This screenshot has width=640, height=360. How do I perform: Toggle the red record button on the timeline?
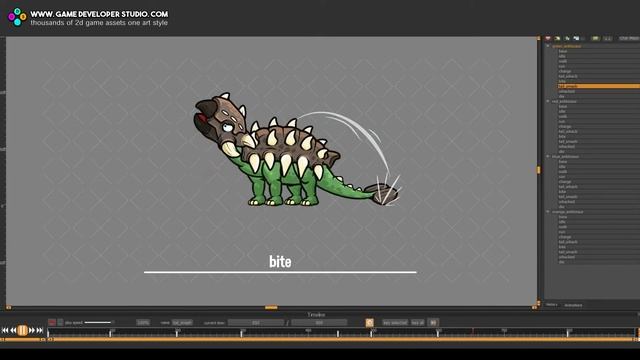[x=52, y=322]
